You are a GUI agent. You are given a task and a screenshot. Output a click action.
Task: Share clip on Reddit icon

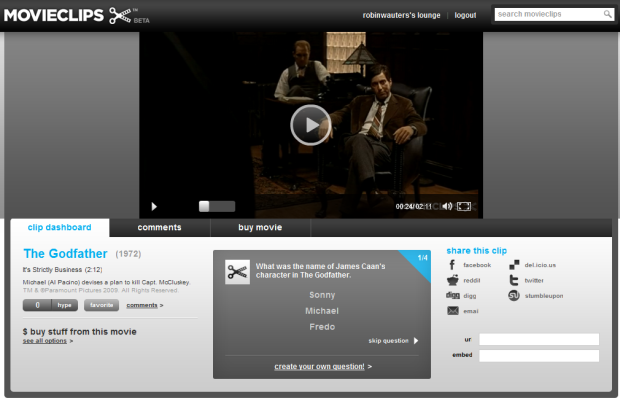(x=453, y=280)
